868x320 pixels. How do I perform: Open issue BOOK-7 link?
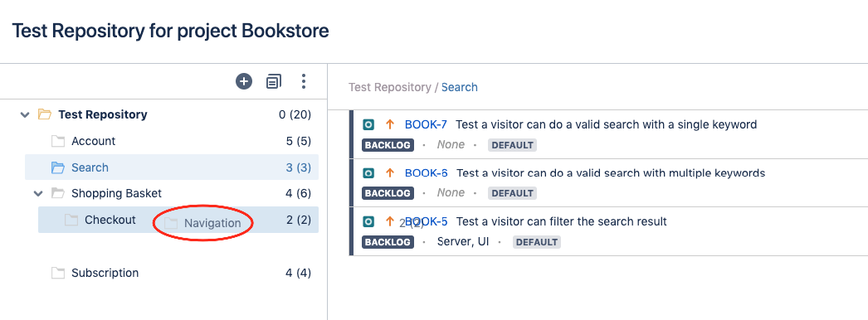[x=426, y=125]
